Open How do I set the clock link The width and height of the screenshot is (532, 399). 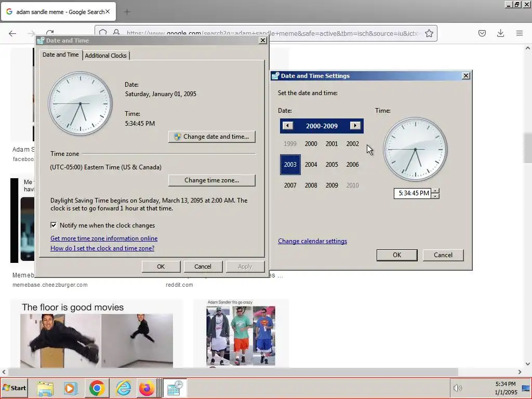[x=102, y=248]
